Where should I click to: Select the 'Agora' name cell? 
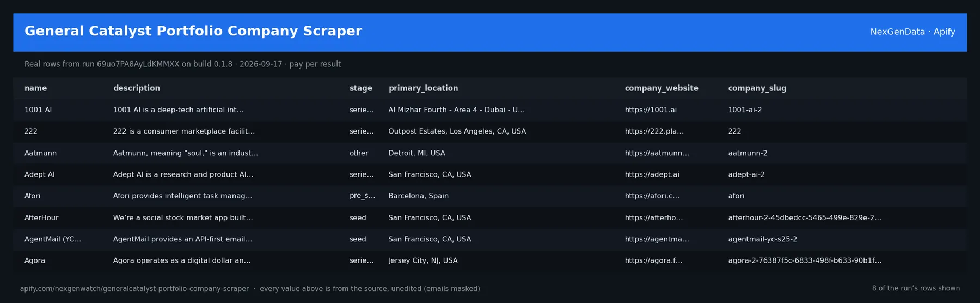pyautogui.click(x=35, y=260)
